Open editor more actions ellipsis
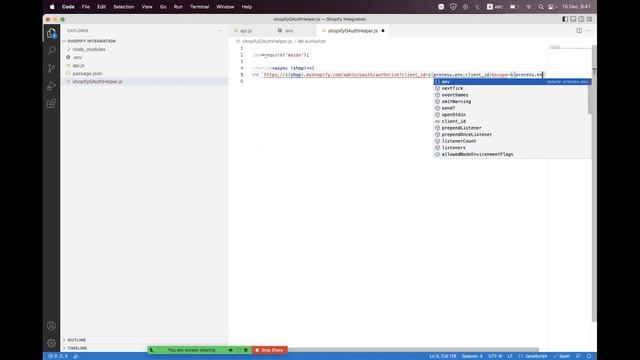Image resolution: width=640 pixels, height=360 pixels. (x=588, y=31)
